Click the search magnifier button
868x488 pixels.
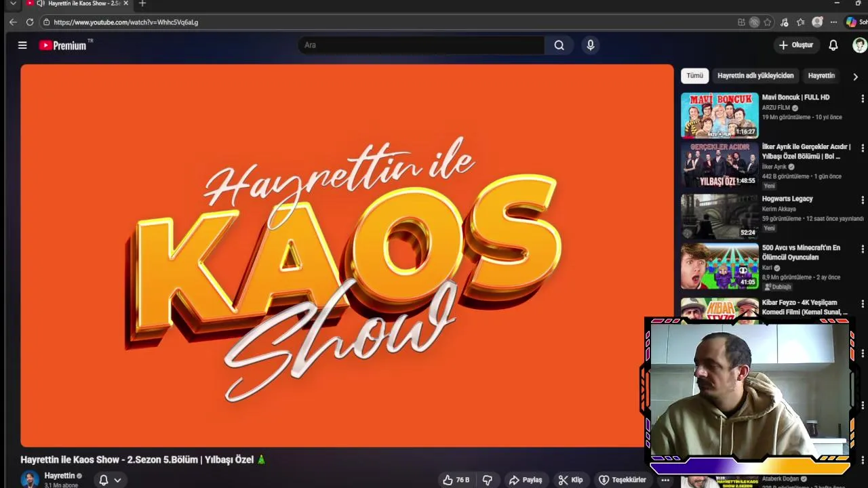559,45
